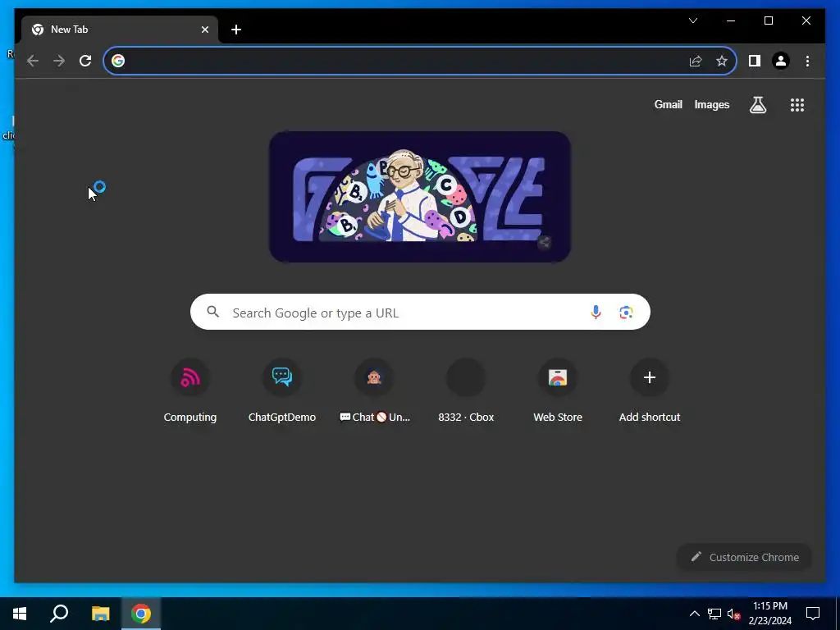Viewport: 840px width, 630px height.
Task: Select the New Tab tab
Action: 120,30
